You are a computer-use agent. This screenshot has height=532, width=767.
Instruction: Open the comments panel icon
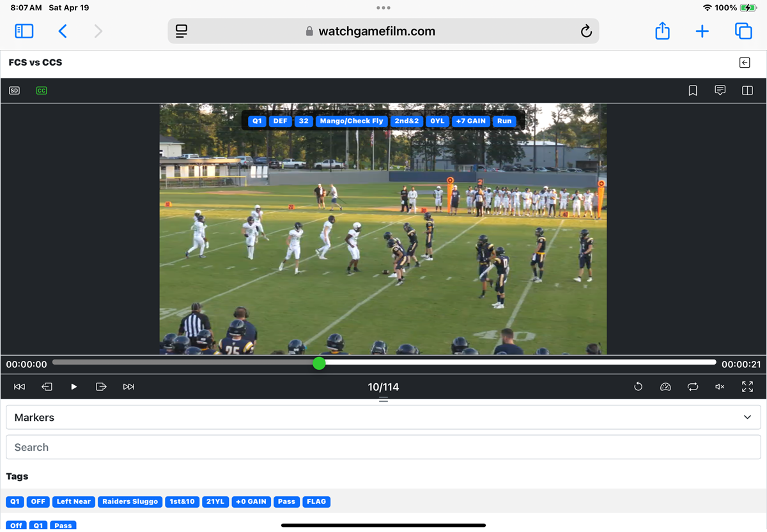pos(720,91)
